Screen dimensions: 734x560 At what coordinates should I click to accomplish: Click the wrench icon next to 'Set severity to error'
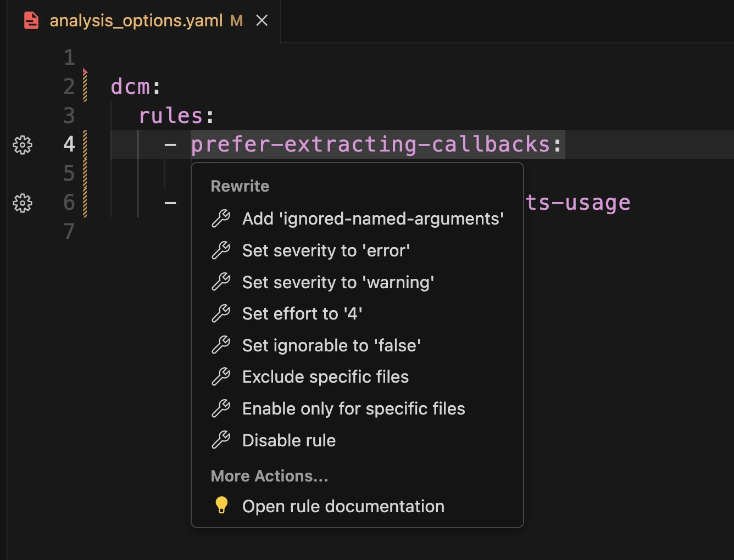coord(221,250)
